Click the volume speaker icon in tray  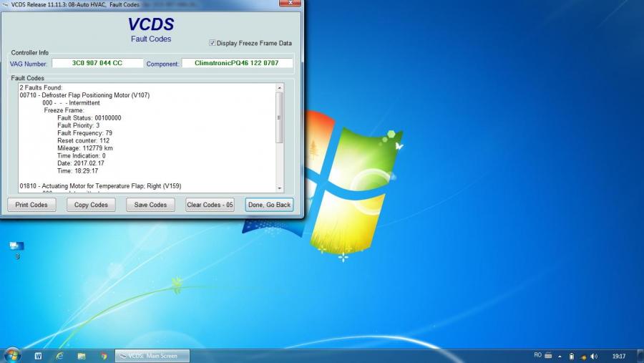595,356
